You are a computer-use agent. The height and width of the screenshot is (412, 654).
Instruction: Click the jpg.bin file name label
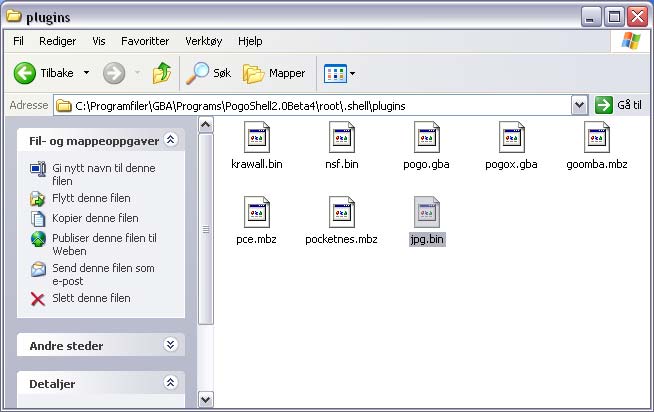point(427,239)
